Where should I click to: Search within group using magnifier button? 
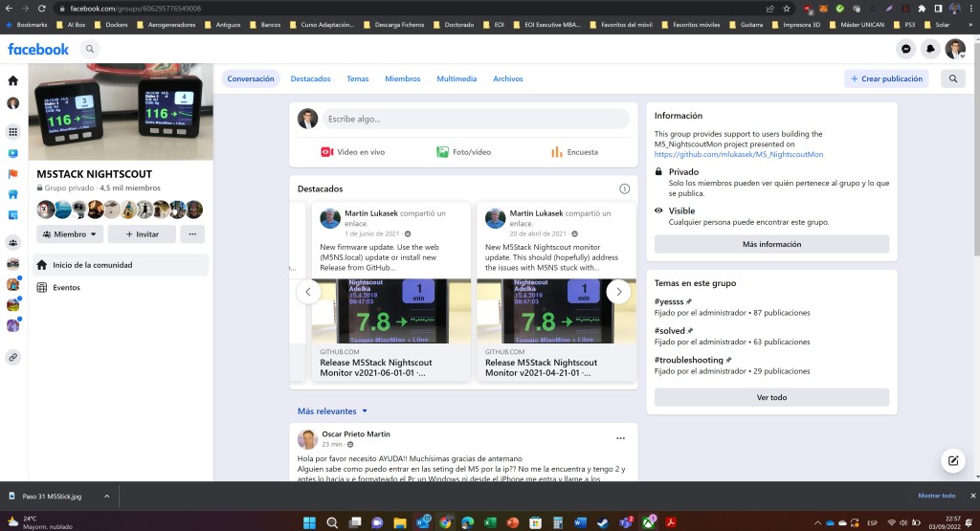952,79
